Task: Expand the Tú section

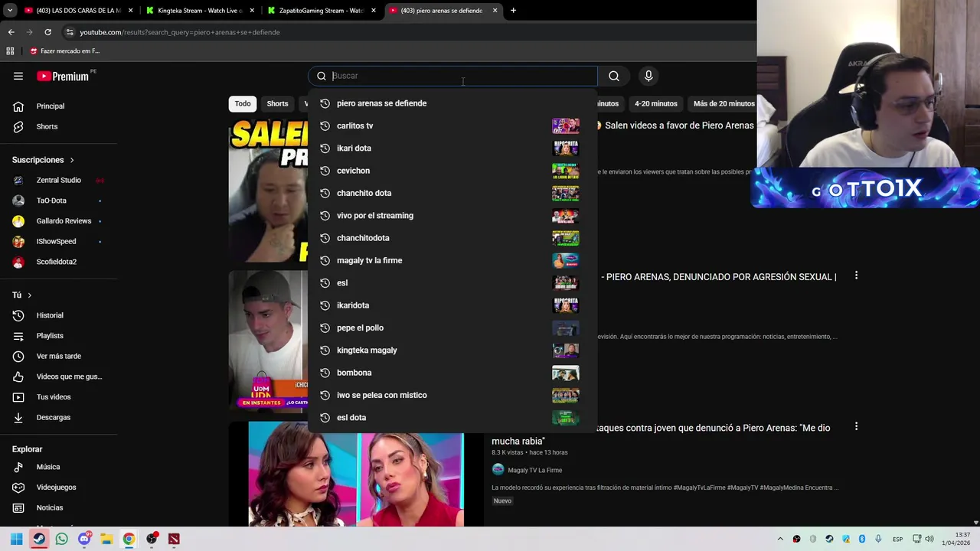Action: click(x=21, y=295)
